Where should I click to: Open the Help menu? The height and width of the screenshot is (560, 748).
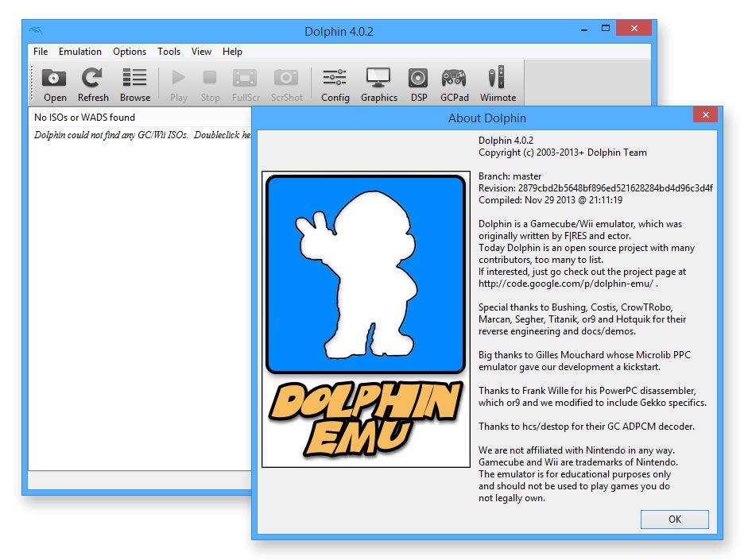tap(232, 52)
